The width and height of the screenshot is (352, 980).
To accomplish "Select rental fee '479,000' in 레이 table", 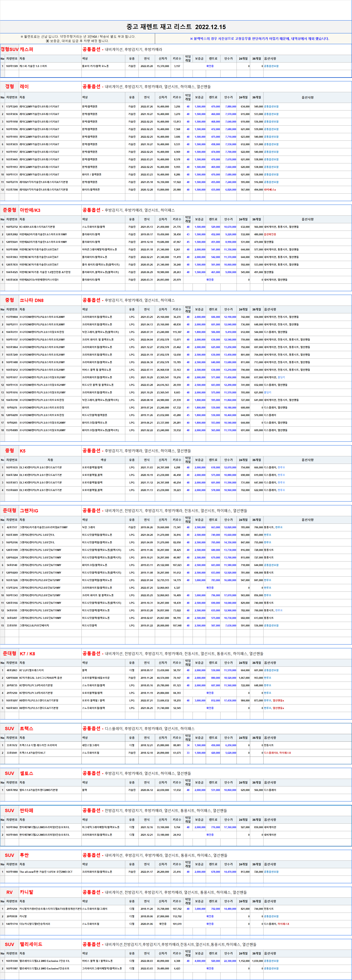I will pyautogui.click(x=216, y=107).
